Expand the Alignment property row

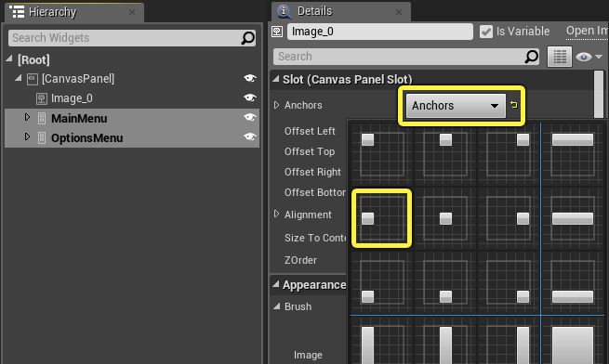click(x=276, y=214)
